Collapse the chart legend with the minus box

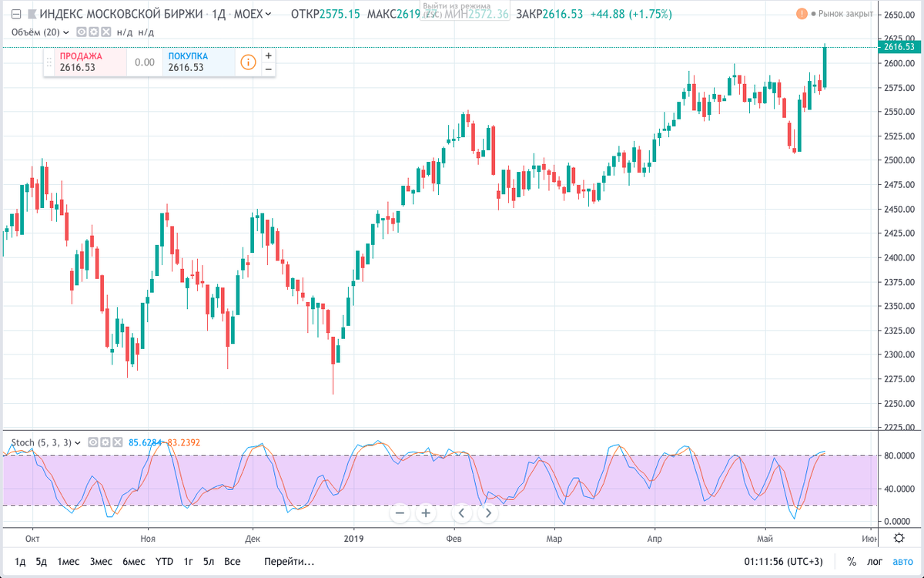click(x=16, y=15)
